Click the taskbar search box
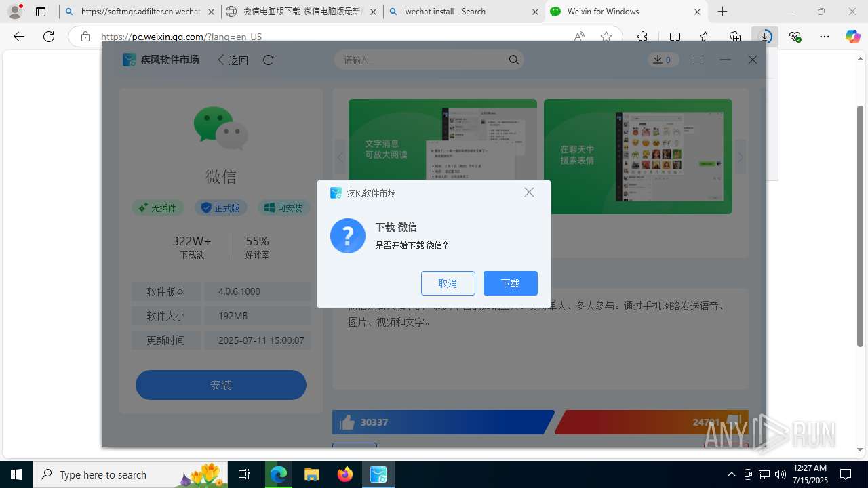 coord(130,474)
